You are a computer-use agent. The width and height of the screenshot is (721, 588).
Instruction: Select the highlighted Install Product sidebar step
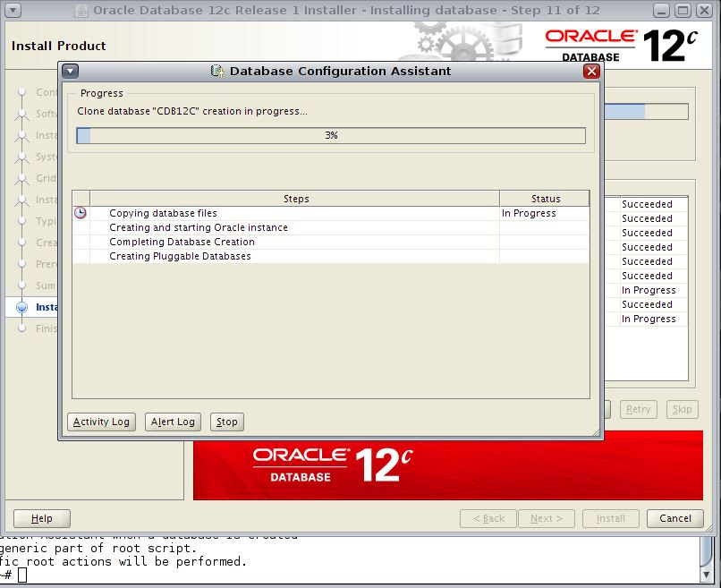tap(33, 307)
